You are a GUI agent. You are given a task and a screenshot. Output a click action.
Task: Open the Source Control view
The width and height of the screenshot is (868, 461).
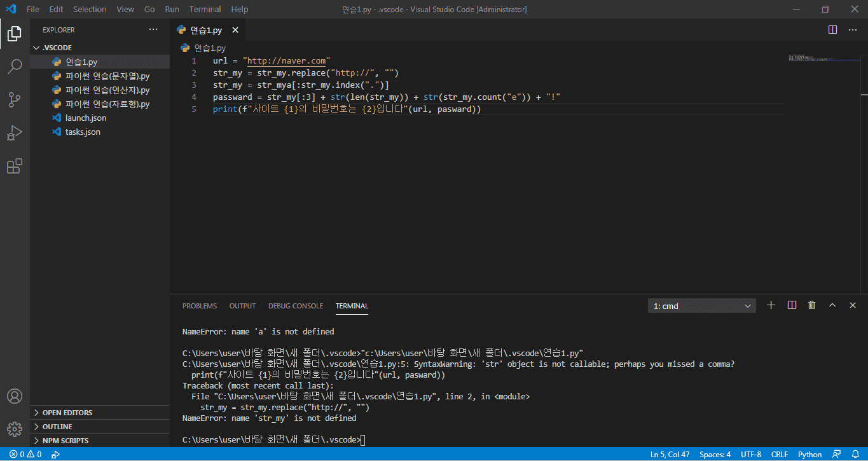click(x=15, y=100)
